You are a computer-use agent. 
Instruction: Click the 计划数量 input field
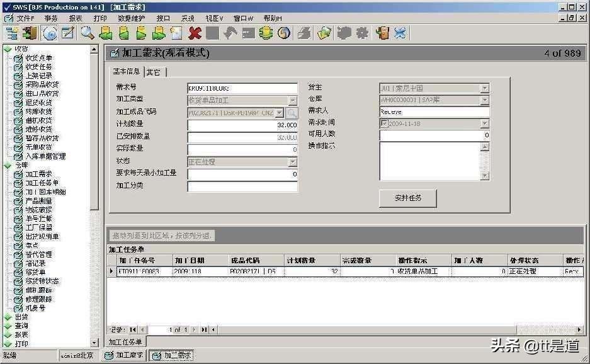click(x=242, y=125)
